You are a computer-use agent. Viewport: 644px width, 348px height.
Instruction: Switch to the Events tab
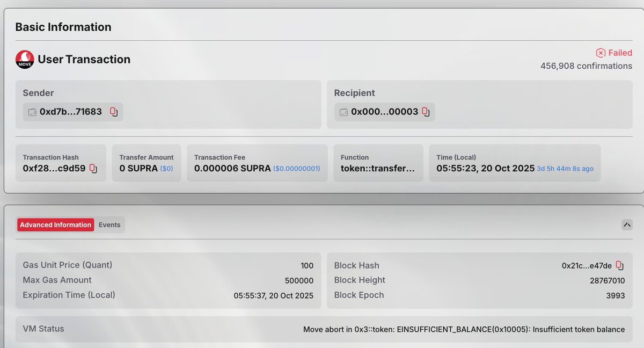pyautogui.click(x=109, y=225)
